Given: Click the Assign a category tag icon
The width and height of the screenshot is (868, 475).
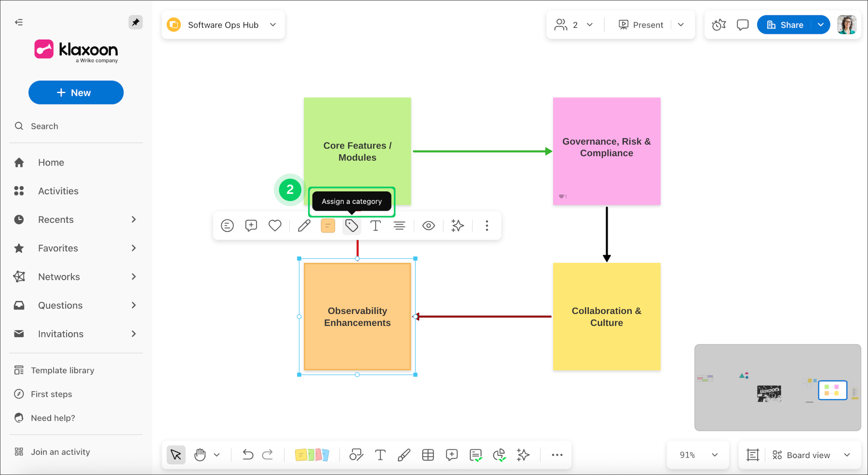Looking at the screenshot, I should click(352, 225).
